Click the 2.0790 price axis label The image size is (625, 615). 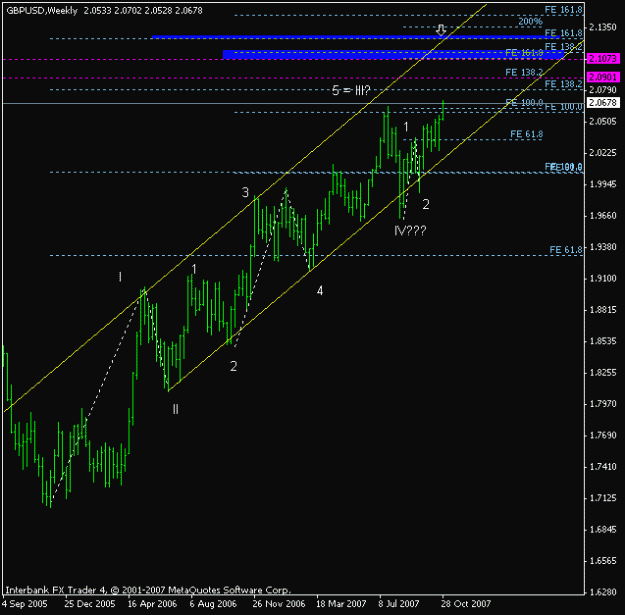603,90
